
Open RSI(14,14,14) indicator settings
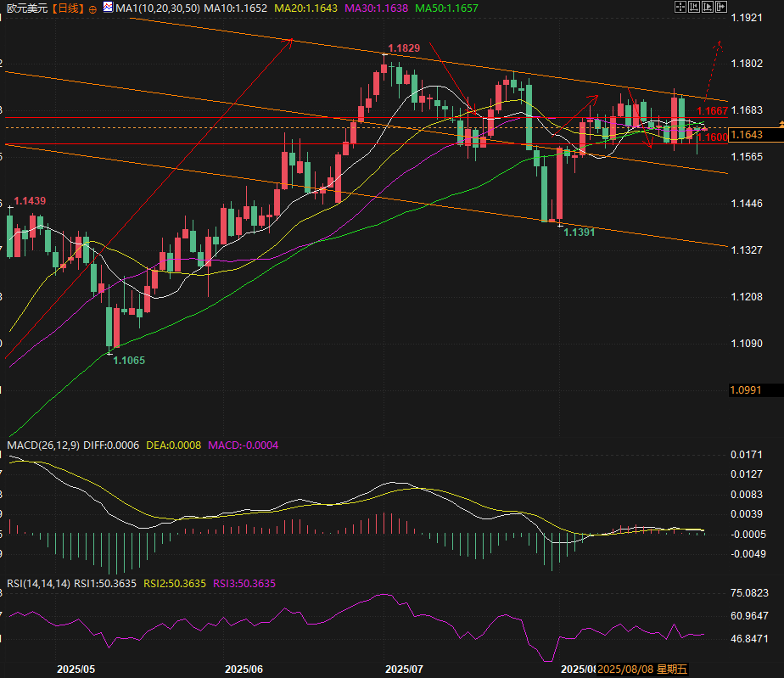pyautogui.click(x=38, y=584)
